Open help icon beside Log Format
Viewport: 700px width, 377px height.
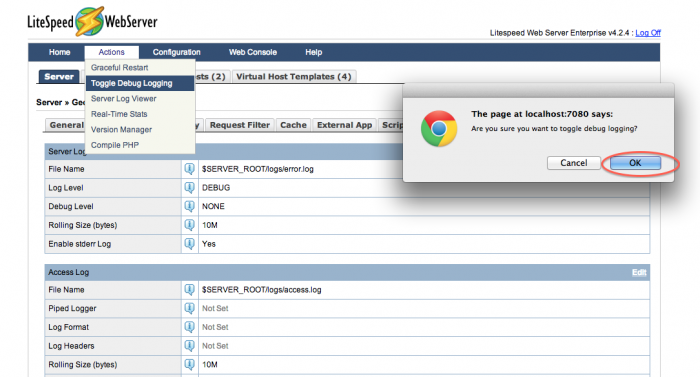pyautogui.click(x=189, y=327)
